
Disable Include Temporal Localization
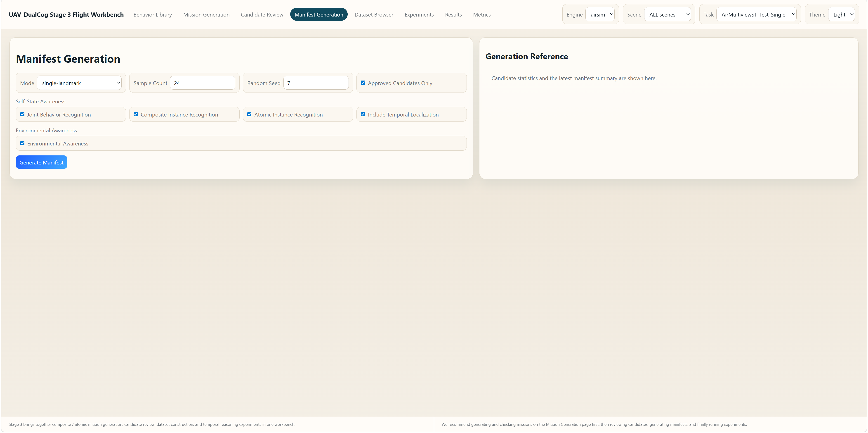[x=363, y=114]
